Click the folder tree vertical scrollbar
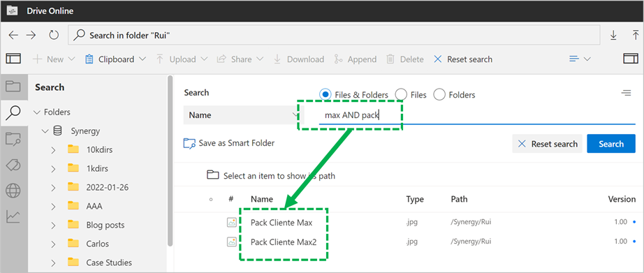The height and width of the screenshot is (273, 644). (x=170, y=161)
